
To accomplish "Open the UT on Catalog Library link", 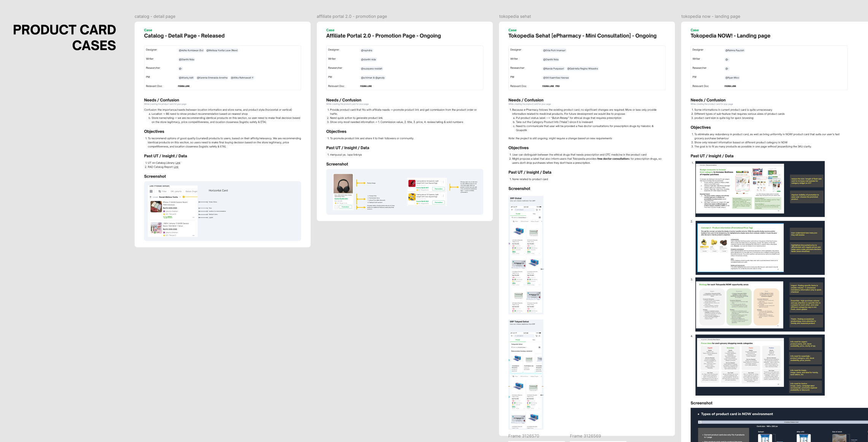I will 178,163.
